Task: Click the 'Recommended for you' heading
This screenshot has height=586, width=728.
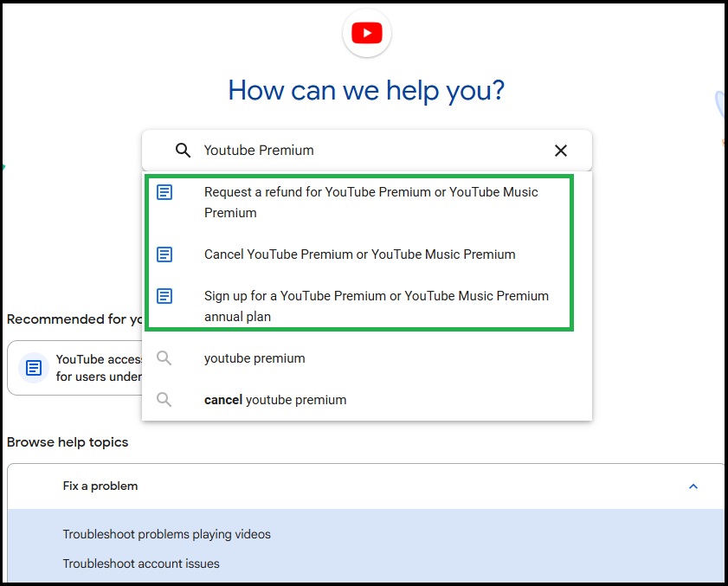Action: point(74,319)
